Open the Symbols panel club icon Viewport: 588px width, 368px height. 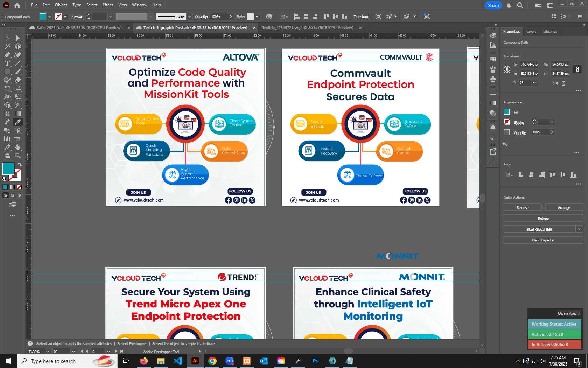(493, 79)
